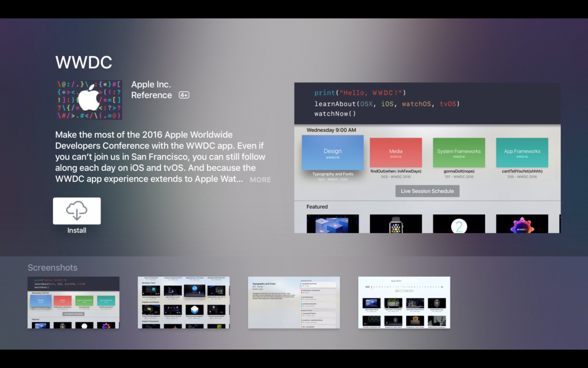Viewport: 588px width, 368px height.
Task: Open the second screenshot thumbnail showing Developer Tools
Action: click(x=183, y=303)
